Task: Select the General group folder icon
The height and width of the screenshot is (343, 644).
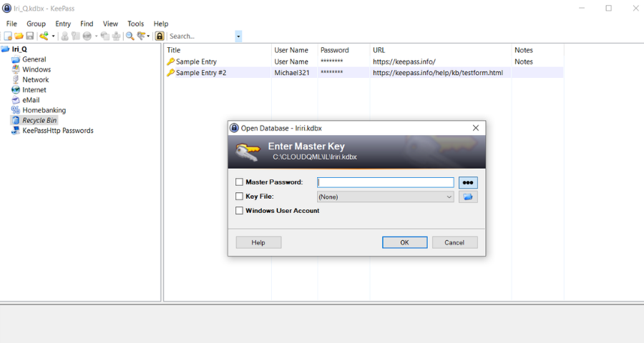Action: [x=16, y=59]
